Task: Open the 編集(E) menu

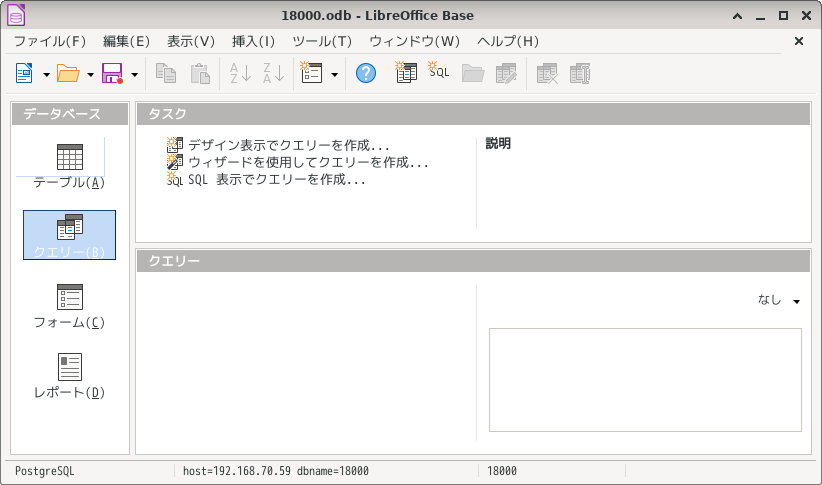Action: tap(126, 41)
